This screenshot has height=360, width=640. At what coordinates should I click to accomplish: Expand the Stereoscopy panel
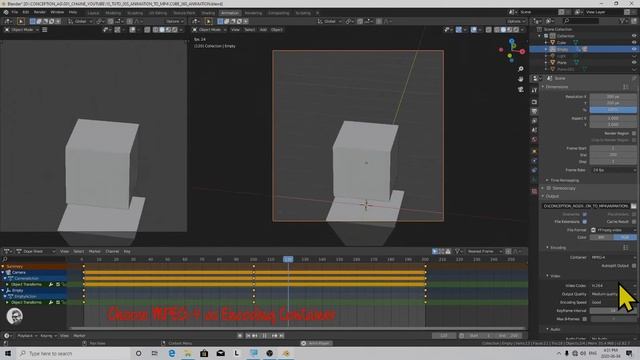coord(543,188)
